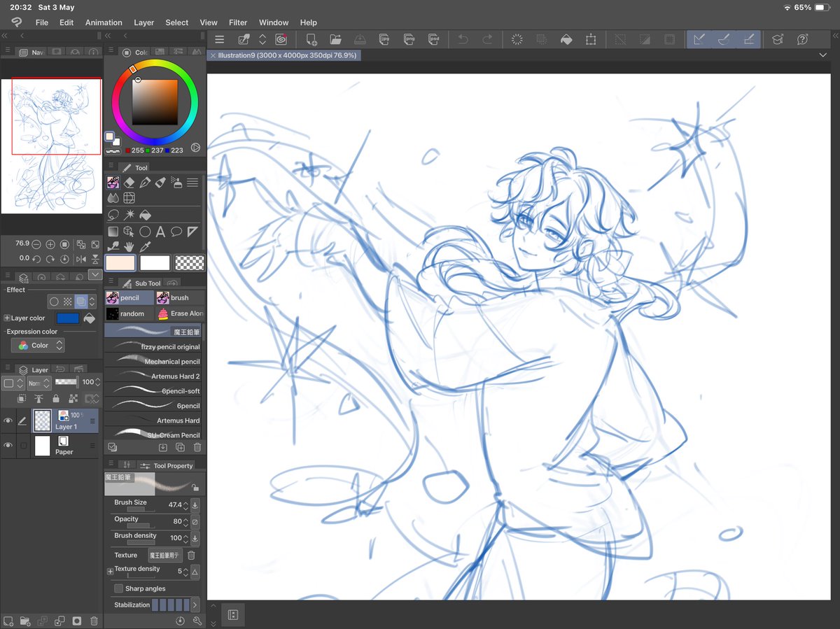Select the Eyedropper tool in the Tool palette
Image resolution: width=840 pixels, height=629 pixels.
[145, 246]
